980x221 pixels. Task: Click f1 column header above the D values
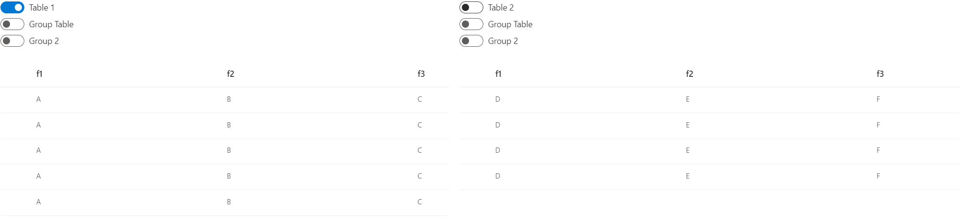pyautogui.click(x=498, y=74)
